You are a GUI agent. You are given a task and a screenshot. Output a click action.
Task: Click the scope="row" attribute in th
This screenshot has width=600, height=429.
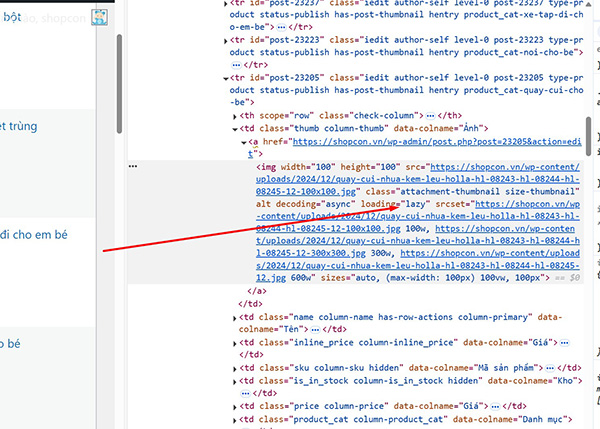[x=287, y=116]
